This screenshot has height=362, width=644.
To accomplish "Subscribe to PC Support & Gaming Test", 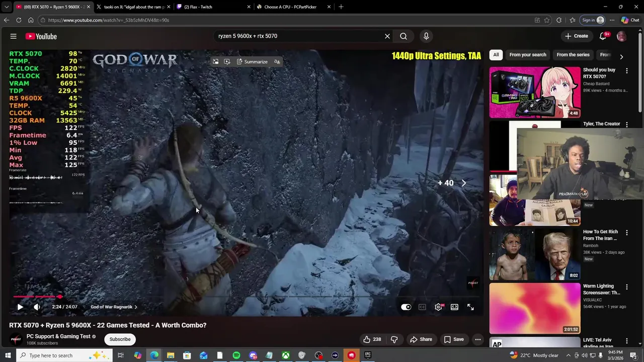I will 120,339.
